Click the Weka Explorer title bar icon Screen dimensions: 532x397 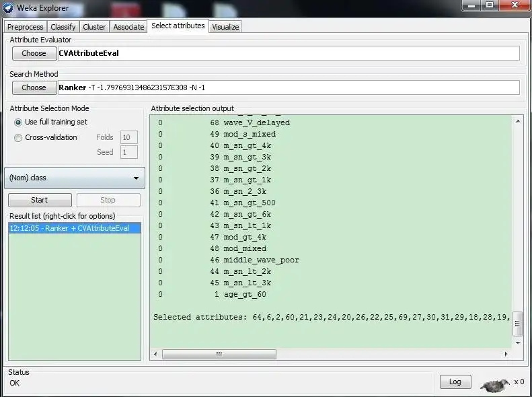click(8, 7)
